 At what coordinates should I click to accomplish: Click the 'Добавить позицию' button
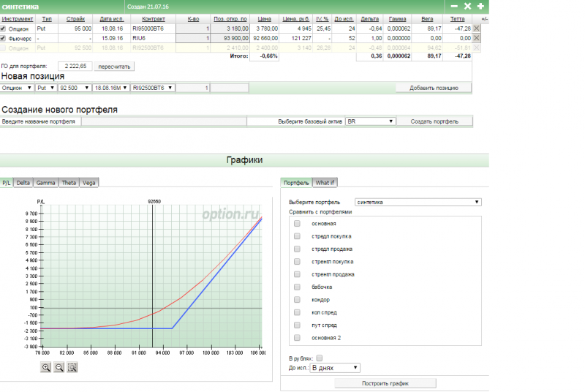coord(434,88)
